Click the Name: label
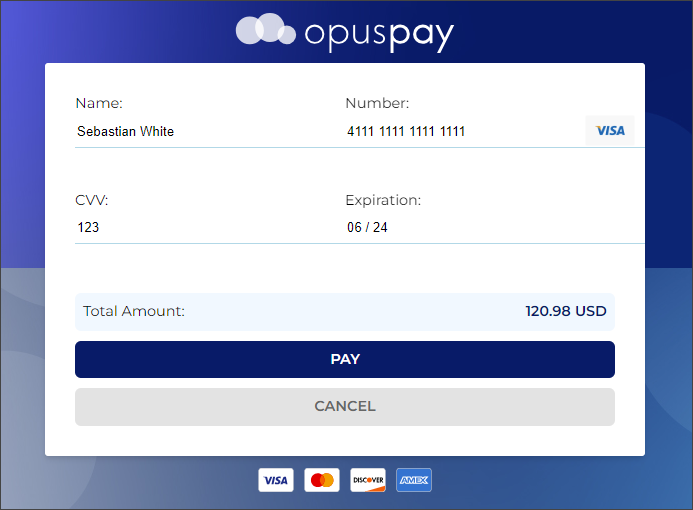This screenshot has width=693, height=510. (99, 103)
